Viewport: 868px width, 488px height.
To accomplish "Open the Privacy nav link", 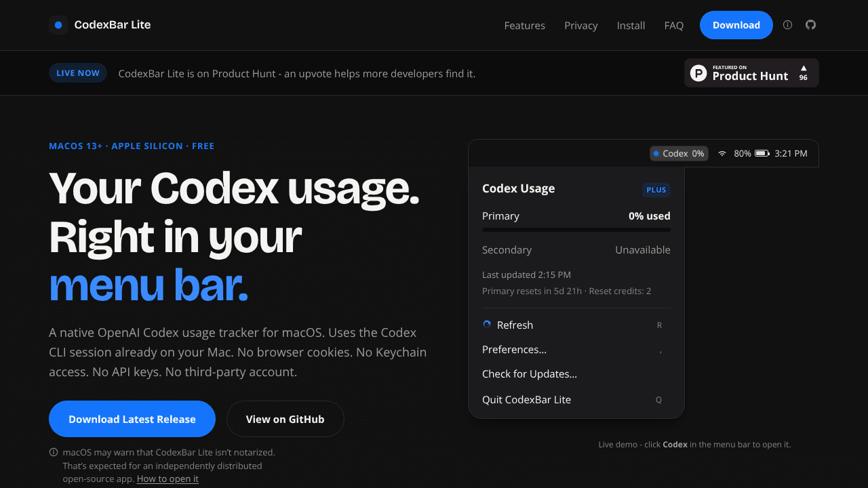I will [581, 26].
